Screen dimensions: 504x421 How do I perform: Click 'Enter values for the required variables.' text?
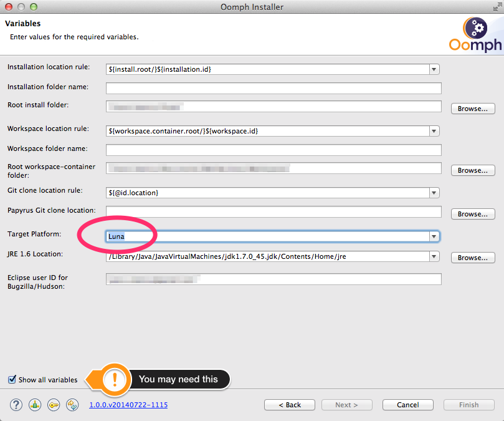(x=74, y=37)
